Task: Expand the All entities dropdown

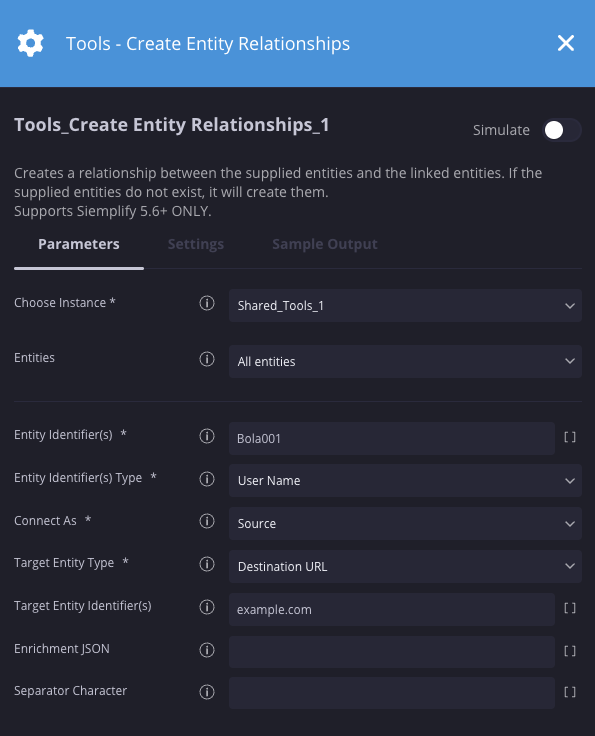Action: (405, 361)
